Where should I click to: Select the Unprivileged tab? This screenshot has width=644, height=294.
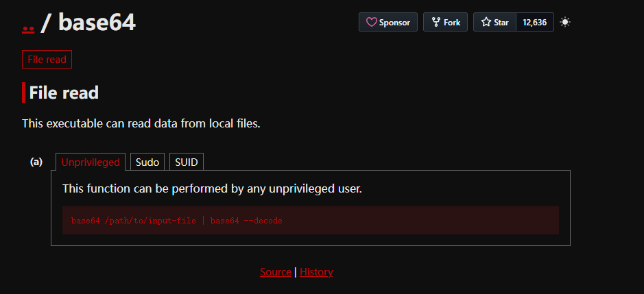(91, 162)
